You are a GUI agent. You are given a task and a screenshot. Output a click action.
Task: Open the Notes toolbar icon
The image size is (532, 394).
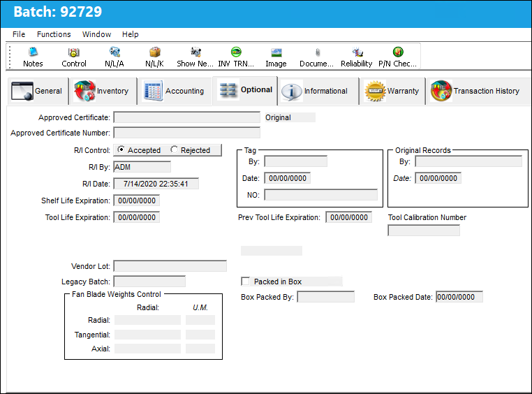coord(33,57)
